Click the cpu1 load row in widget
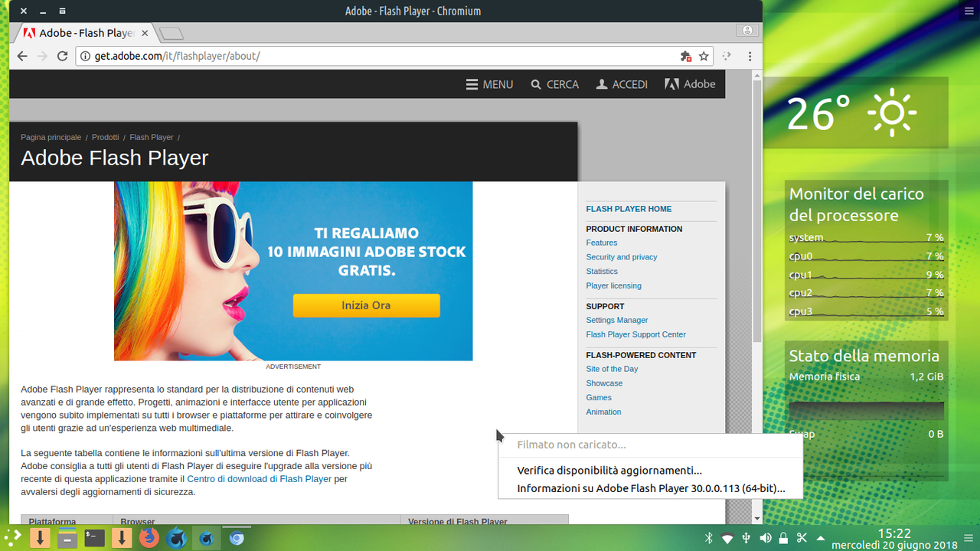This screenshot has width=980, height=551. point(866,275)
